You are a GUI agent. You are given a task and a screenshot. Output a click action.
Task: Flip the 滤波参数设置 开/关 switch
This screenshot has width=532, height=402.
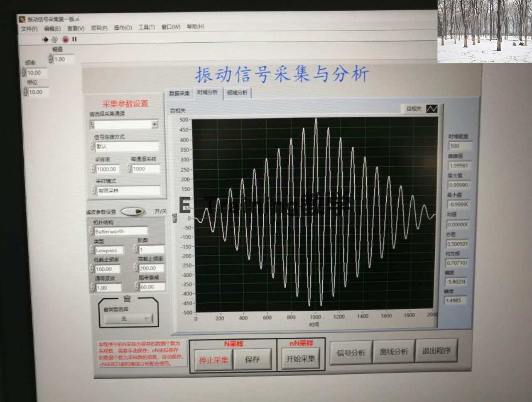[133, 212]
